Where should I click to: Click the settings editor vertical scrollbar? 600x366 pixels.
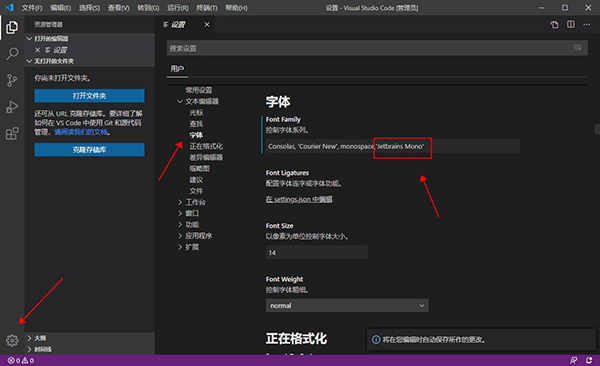click(x=597, y=129)
